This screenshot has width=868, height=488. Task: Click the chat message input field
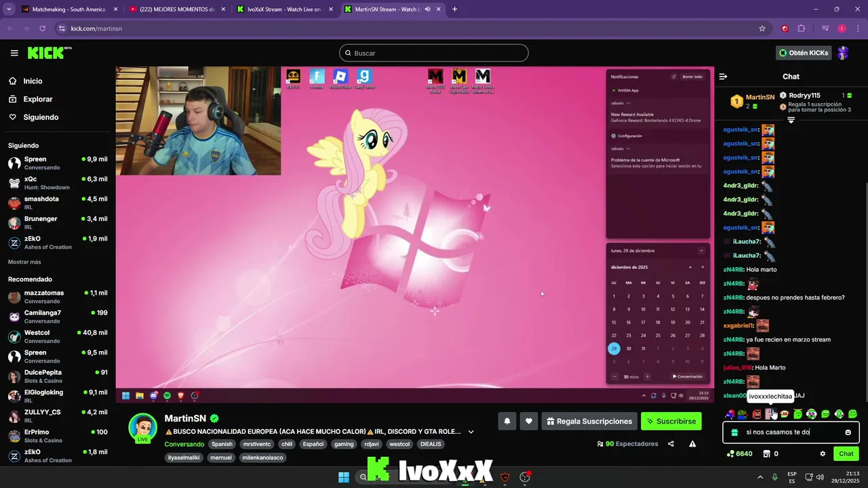coord(791,432)
